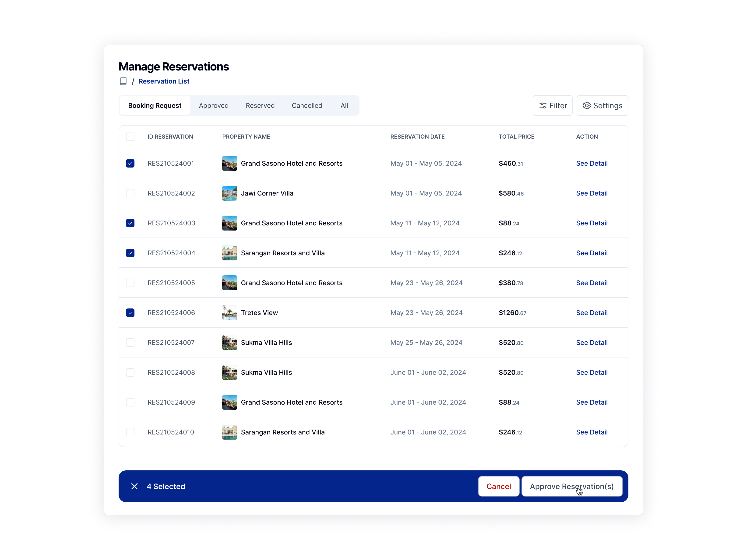Check the reservation RES210524002 checkbox

click(x=130, y=193)
